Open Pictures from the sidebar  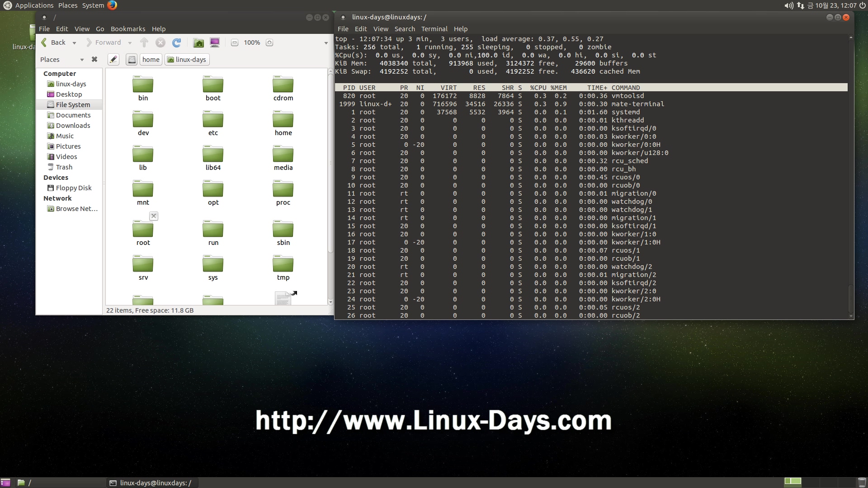(x=68, y=146)
